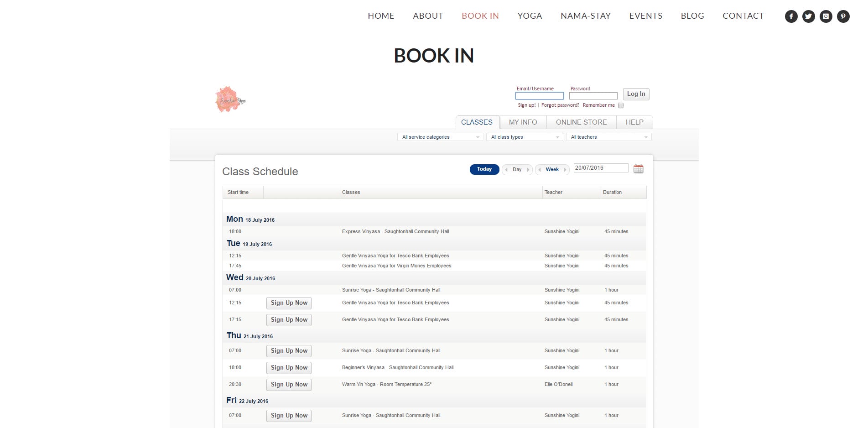Open the Pinterest social icon
Screen dimensions: 868x428
(843, 16)
